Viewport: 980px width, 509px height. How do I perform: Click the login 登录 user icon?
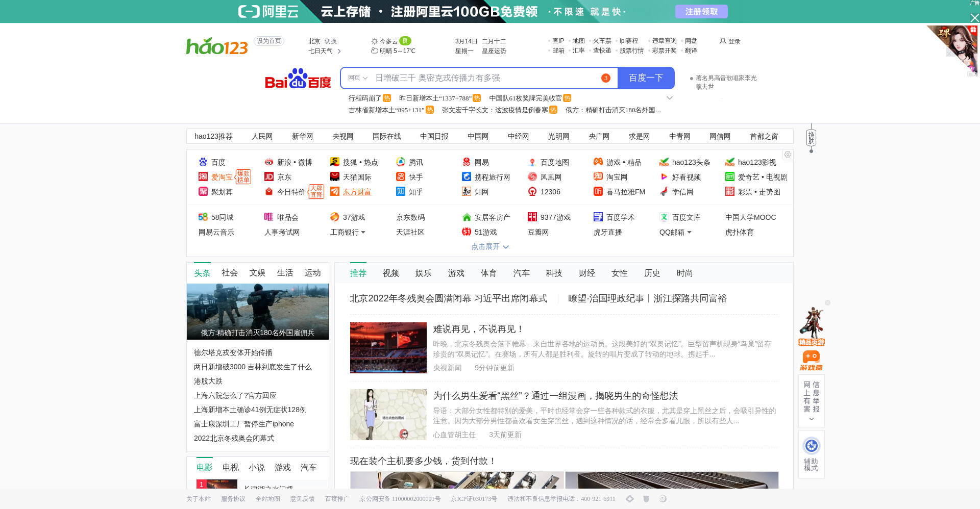point(723,41)
